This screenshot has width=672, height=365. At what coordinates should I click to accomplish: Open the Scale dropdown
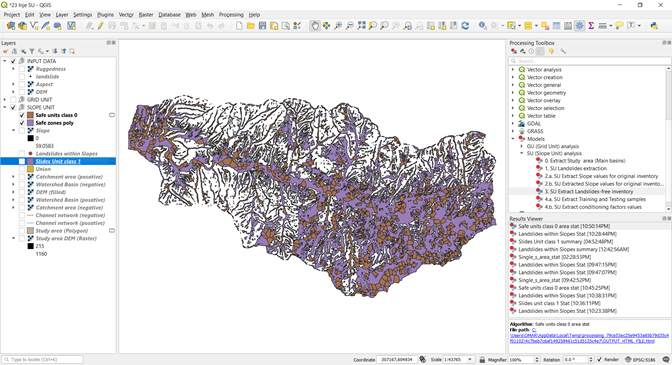click(470, 359)
